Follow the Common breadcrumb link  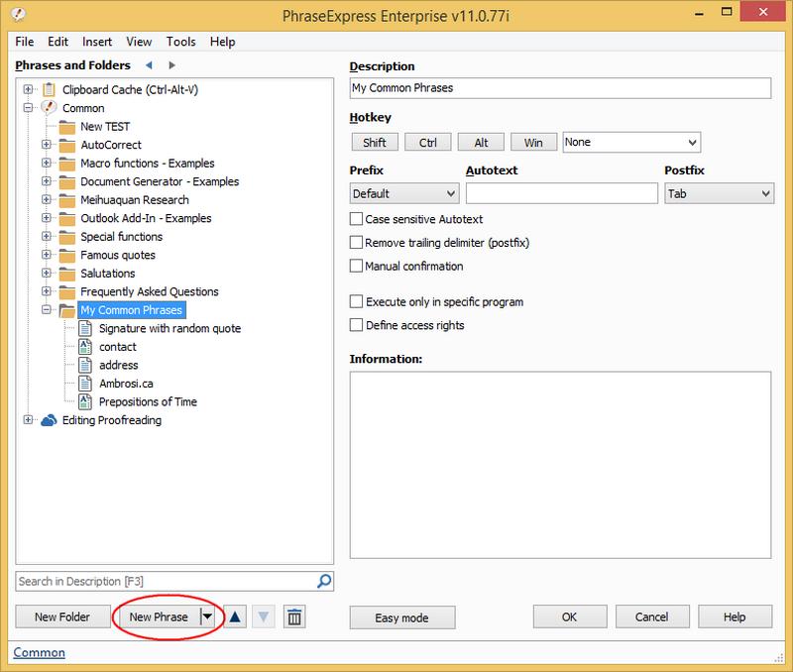coord(39,652)
